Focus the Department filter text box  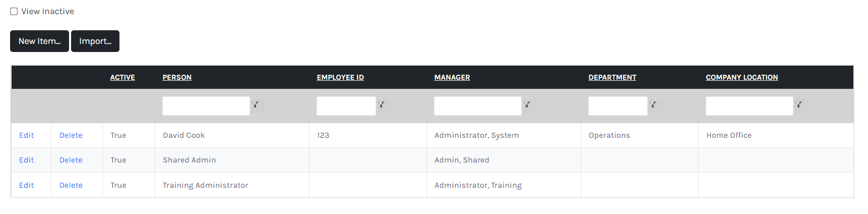point(618,106)
